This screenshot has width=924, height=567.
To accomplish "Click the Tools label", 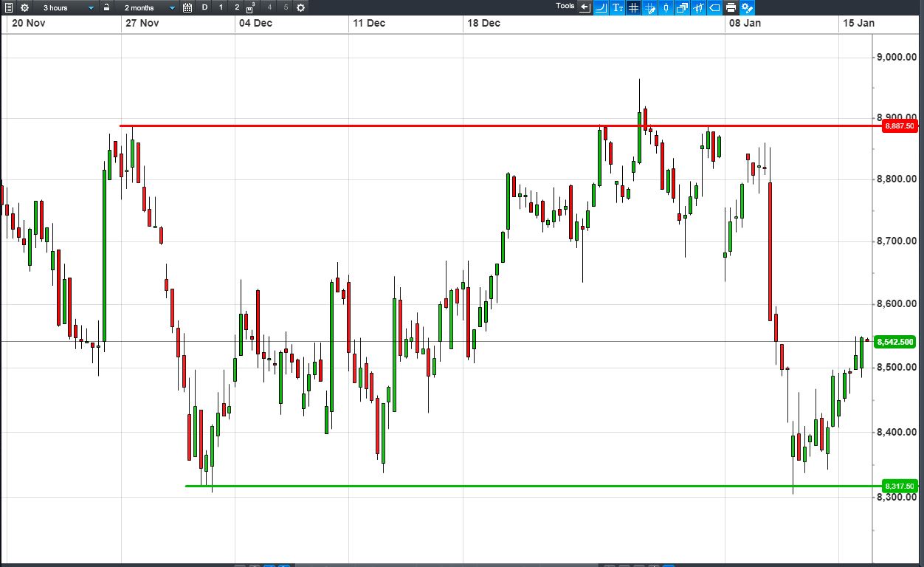I will point(565,6).
